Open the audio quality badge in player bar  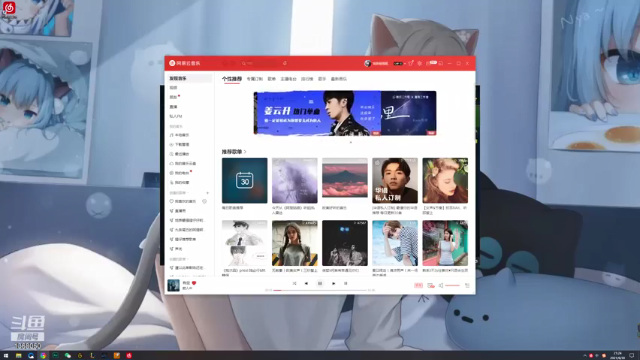tap(418, 285)
